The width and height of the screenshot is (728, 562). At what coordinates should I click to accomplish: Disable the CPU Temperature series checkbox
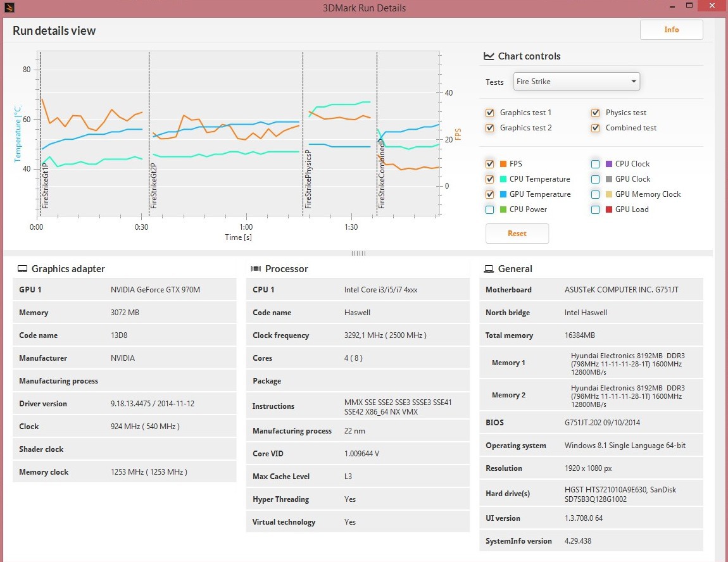pos(489,179)
